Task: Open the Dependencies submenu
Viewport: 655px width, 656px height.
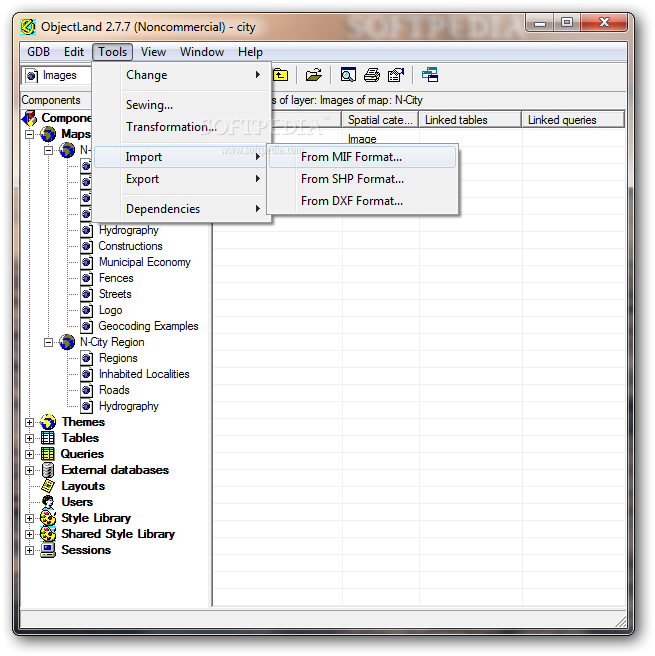Action: tap(181, 209)
